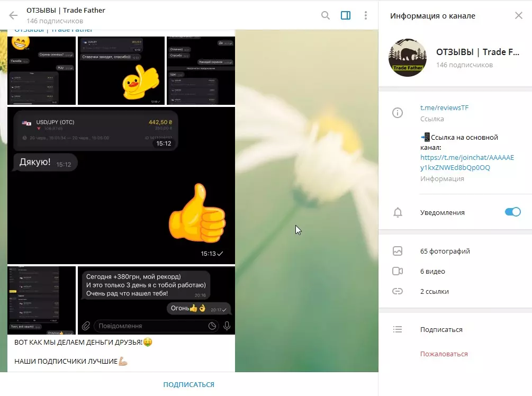The width and height of the screenshot is (532, 396).
Task: Close the channel information panel
Action: (x=518, y=15)
